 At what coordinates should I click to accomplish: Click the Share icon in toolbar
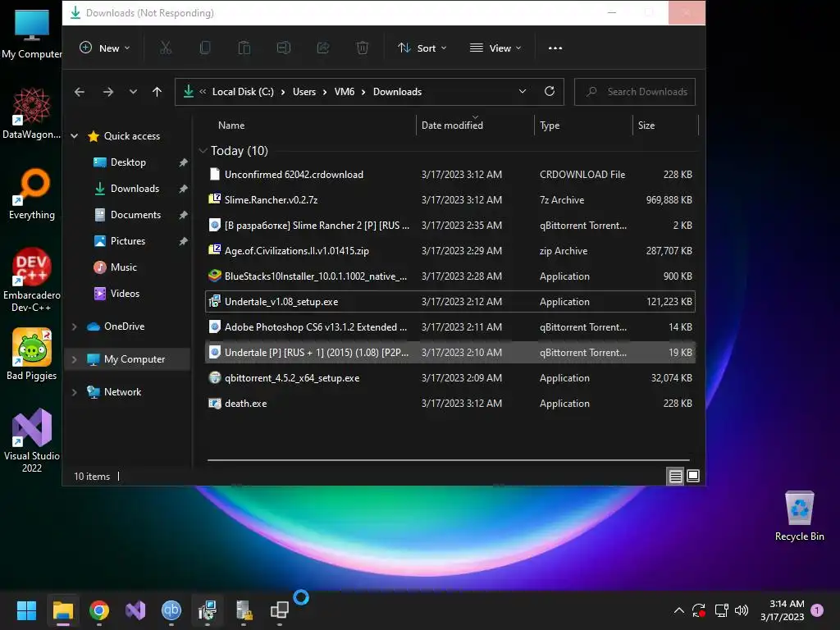(x=323, y=48)
